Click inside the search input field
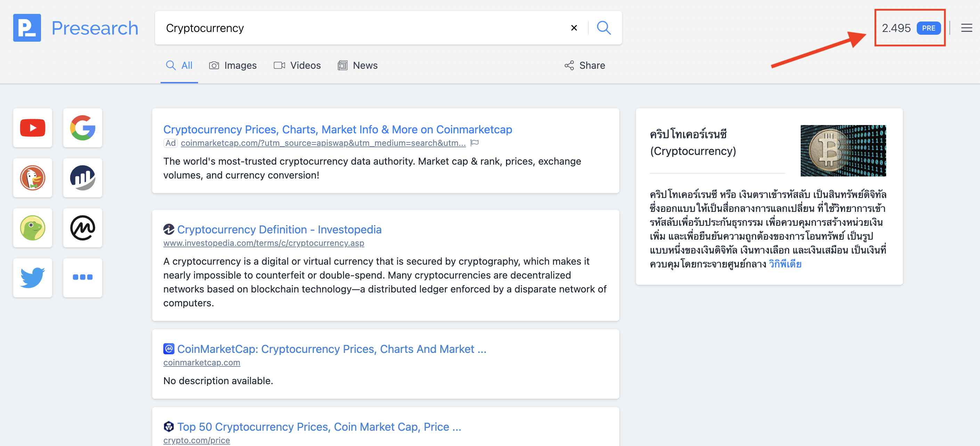The image size is (980, 446). point(361,27)
